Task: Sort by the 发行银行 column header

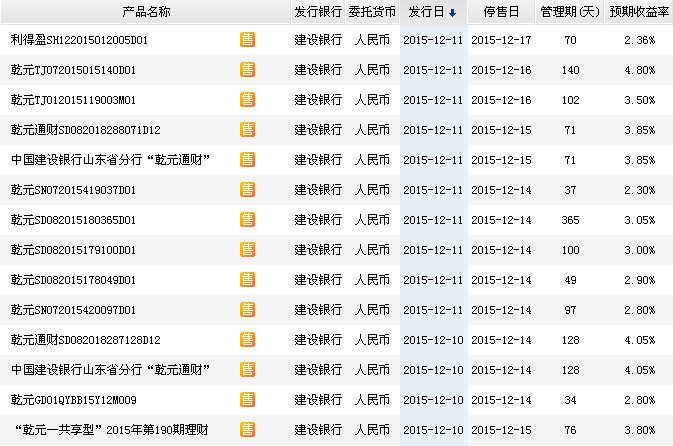Action: click(x=318, y=12)
